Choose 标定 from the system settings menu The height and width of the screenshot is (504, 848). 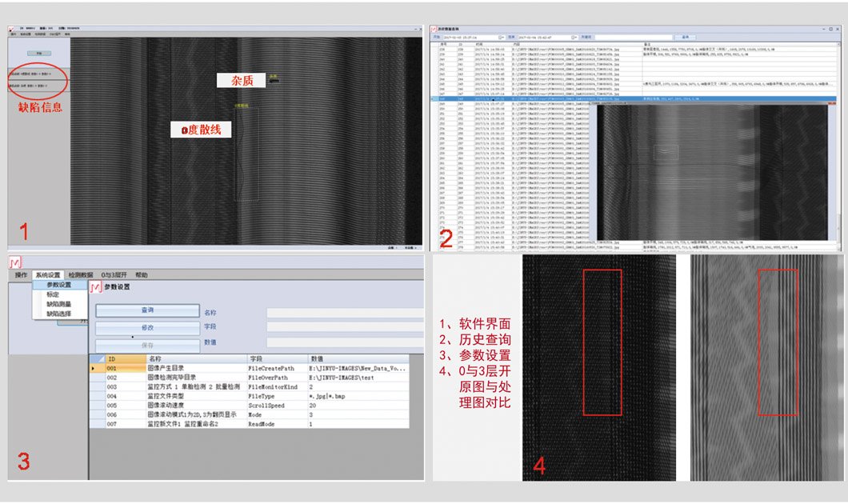click(53, 294)
